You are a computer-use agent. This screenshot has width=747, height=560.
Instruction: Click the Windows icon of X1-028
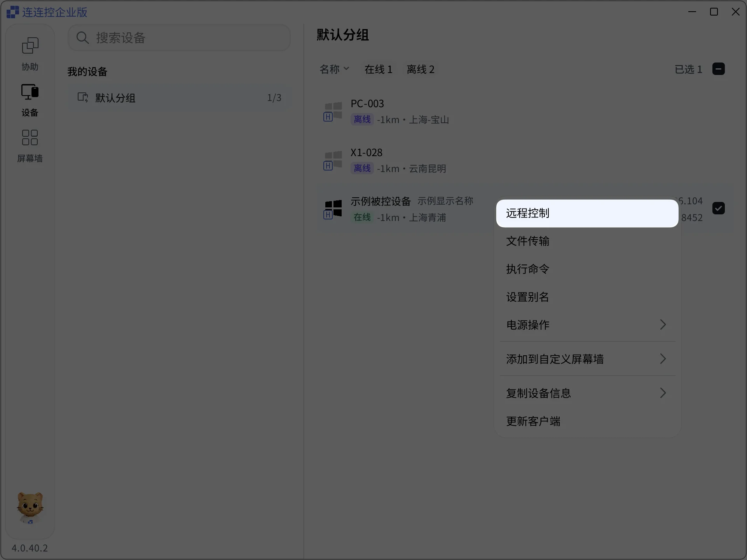point(333,161)
